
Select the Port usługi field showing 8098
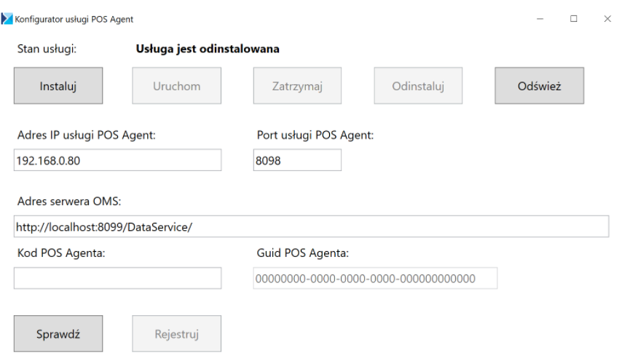tap(297, 160)
